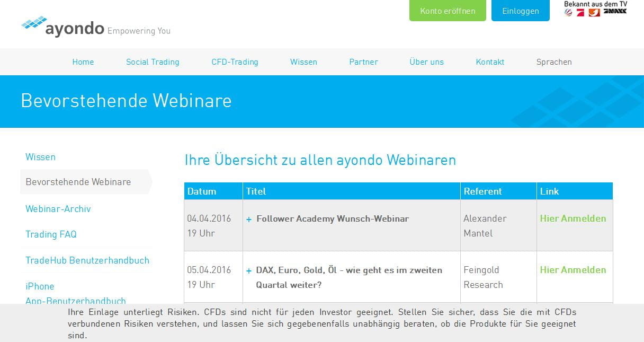Open the Wissen navigation menu item

click(303, 62)
